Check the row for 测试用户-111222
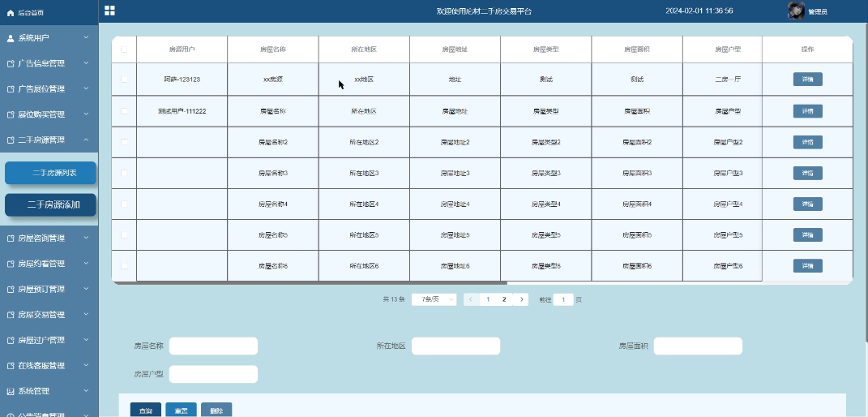Screen dimensions: 868x417 124,111
